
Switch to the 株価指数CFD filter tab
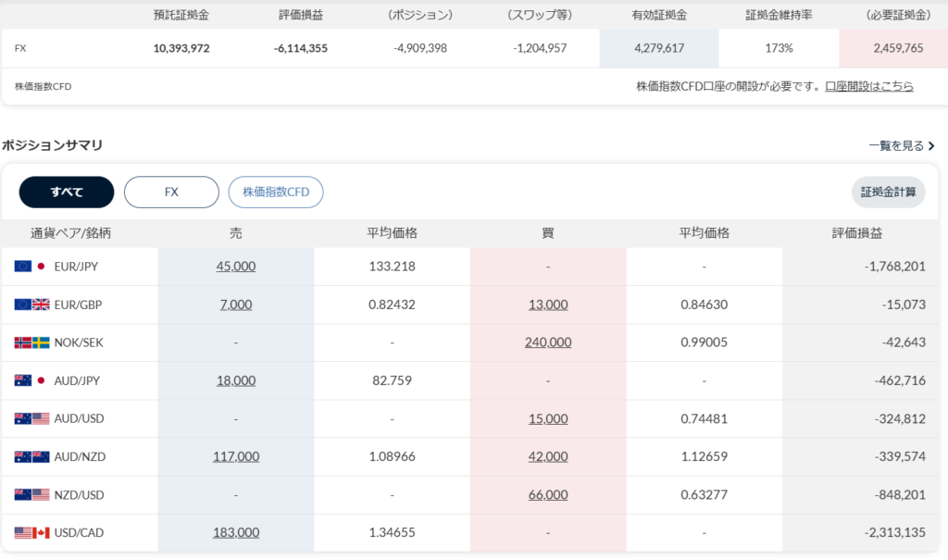coord(276,193)
